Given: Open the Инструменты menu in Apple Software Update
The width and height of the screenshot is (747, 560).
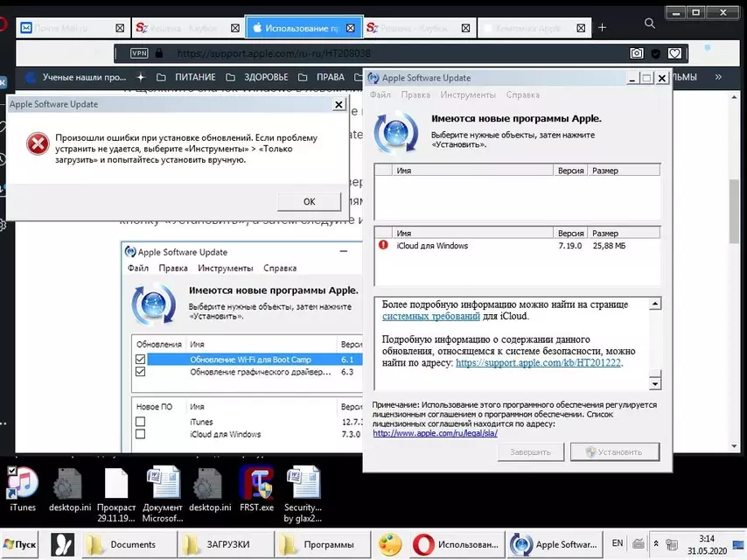Looking at the screenshot, I should (x=468, y=94).
